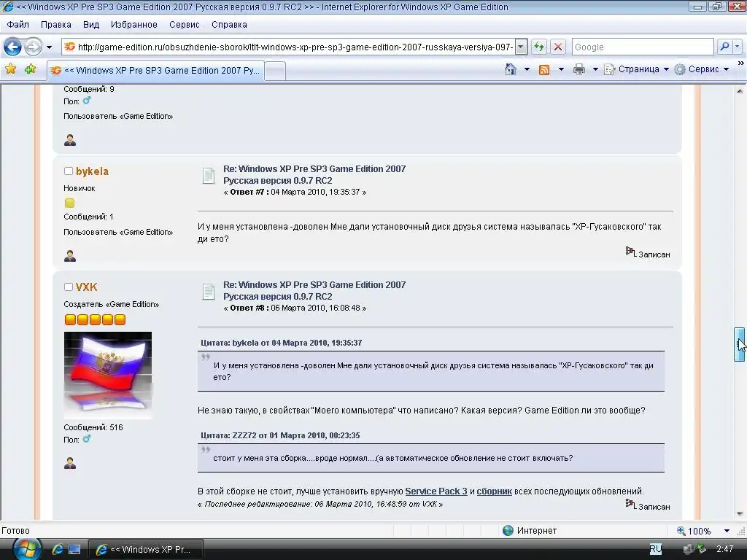Click VXK's Russian flag avatar

tap(108, 376)
